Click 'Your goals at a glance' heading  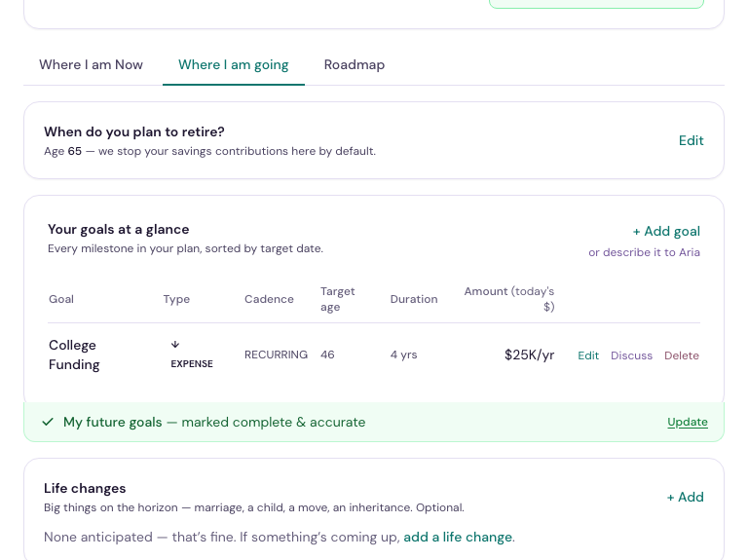[x=118, y=230]
